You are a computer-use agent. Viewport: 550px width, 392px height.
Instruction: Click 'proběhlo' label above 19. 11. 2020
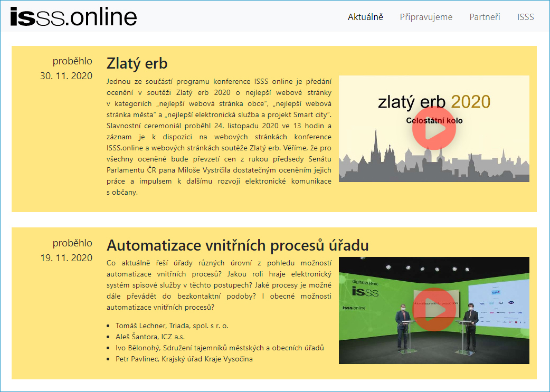point(72,243)
